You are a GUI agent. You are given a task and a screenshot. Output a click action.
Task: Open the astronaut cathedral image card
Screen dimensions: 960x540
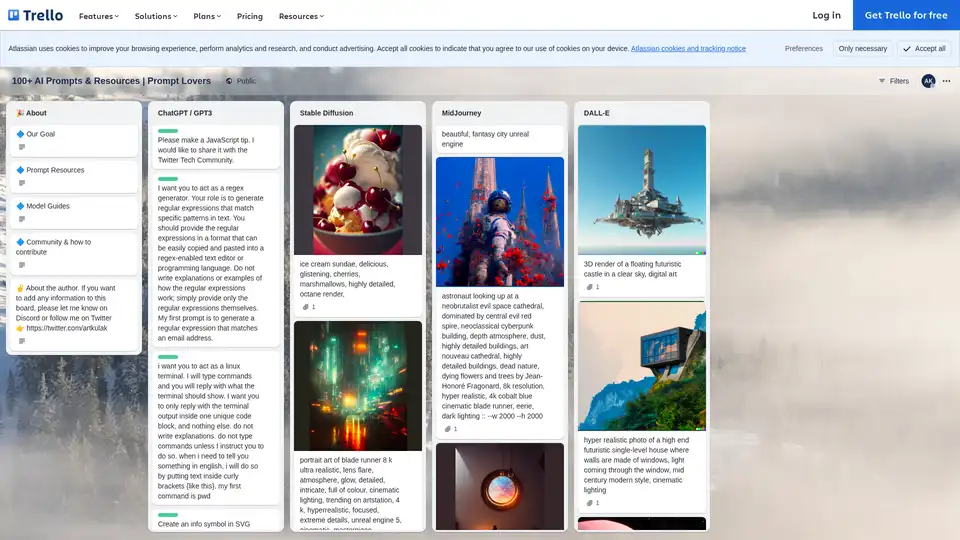[500, 222]
